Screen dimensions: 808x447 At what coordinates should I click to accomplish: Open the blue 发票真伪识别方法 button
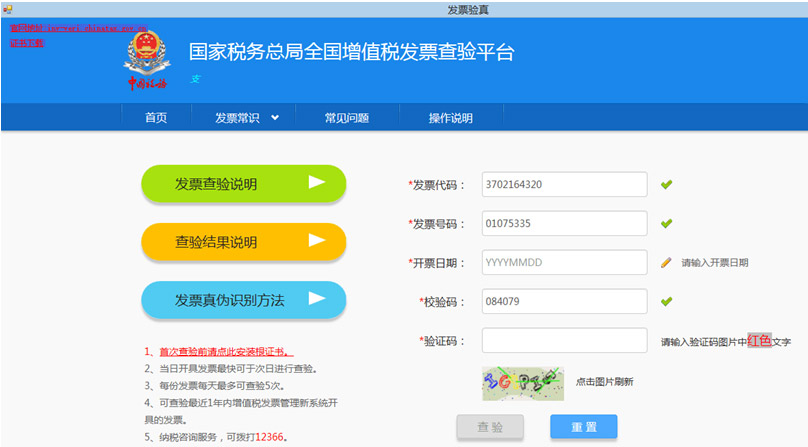(x=244, y=300)
